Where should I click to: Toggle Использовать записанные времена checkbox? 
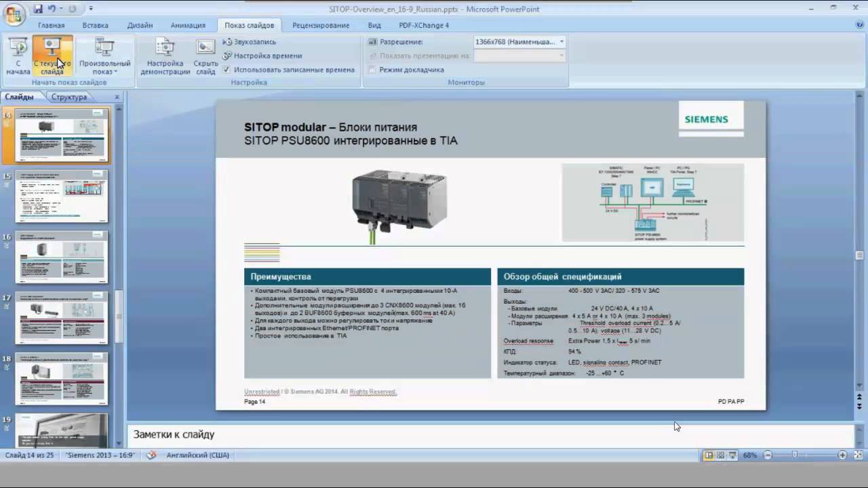tap(226, 69)
